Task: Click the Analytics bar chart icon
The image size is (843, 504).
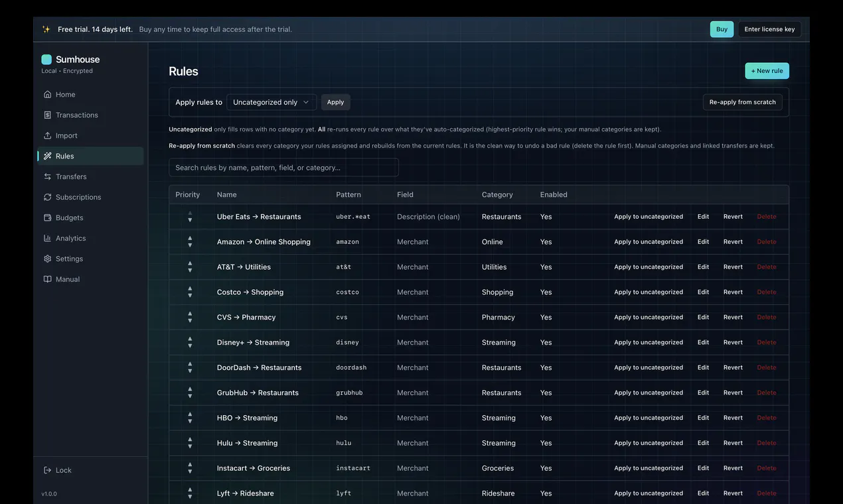Action: point(47,238)
